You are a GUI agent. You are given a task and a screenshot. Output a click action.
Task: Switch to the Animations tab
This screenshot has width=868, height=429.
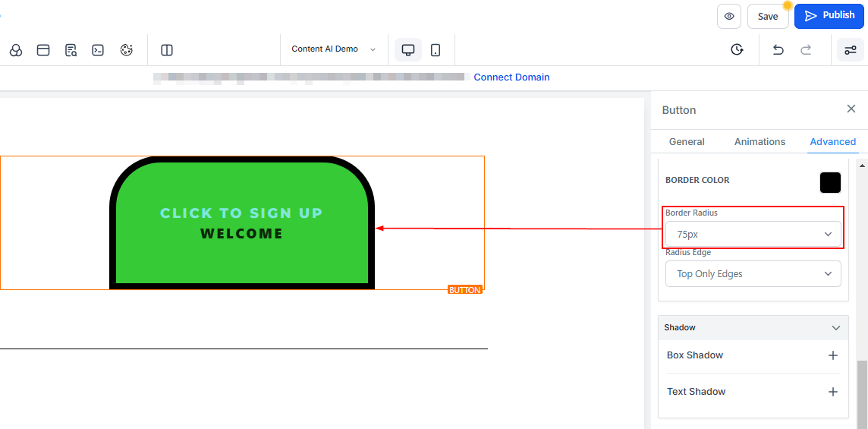point(759,142)
